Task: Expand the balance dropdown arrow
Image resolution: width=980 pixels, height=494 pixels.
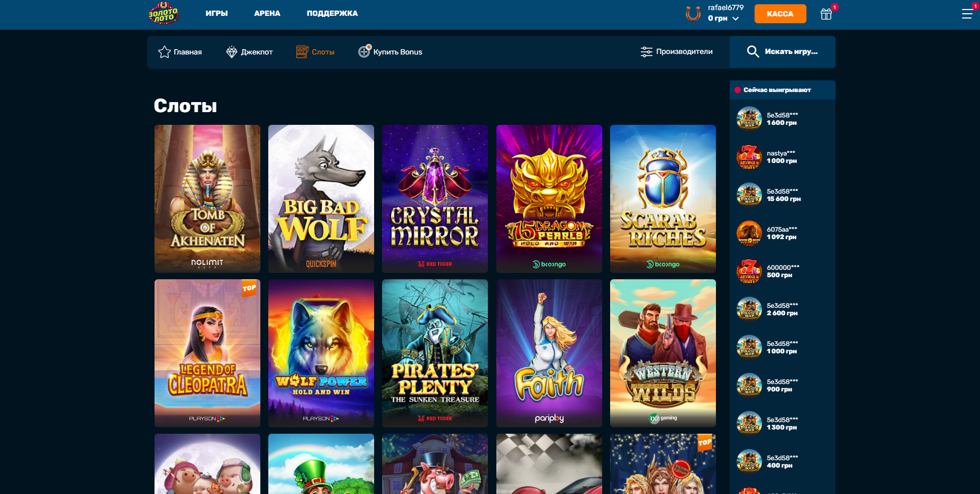Action: coord(736,19)
